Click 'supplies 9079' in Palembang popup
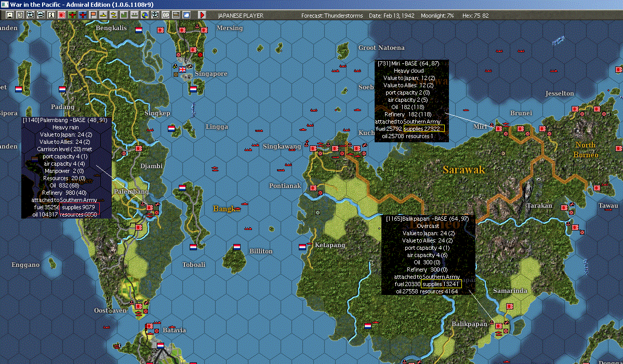 pyautogui.click(x=78, y=207)
